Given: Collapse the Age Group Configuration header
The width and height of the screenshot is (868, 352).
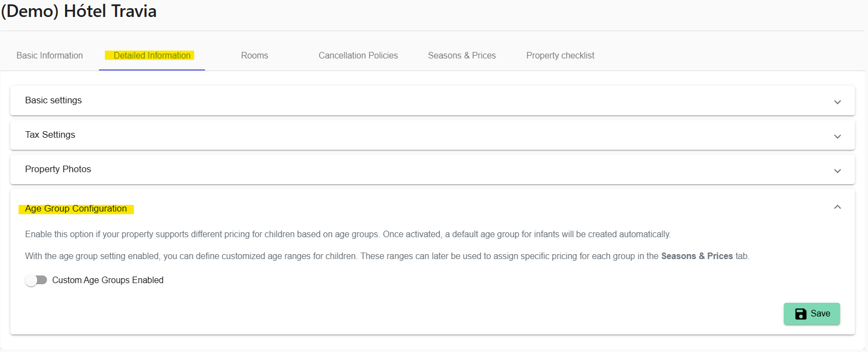Looking at the screenshot, I should (x=432, y=208).
